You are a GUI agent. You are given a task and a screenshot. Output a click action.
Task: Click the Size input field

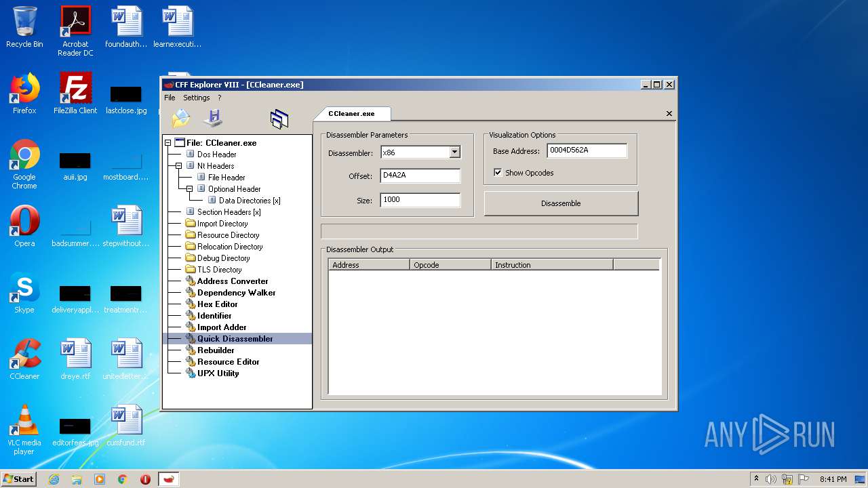click(420, 200)
